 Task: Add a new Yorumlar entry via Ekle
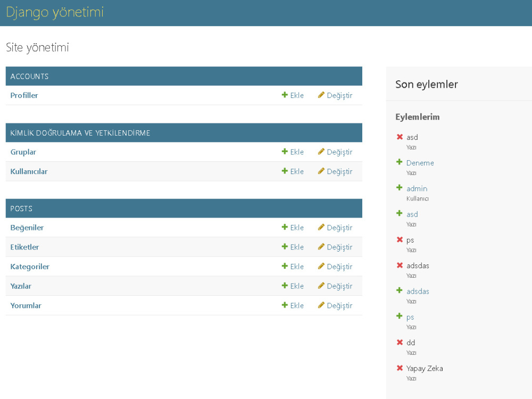coord(293,305)
